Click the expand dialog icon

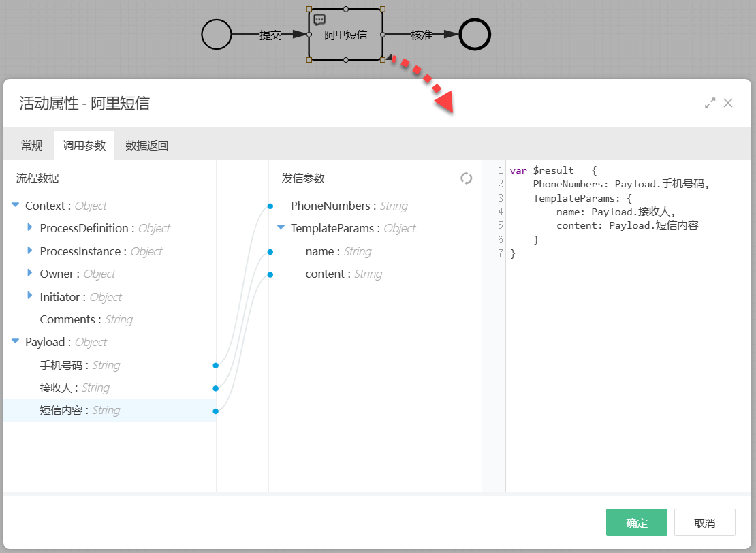tap(710, 103)
